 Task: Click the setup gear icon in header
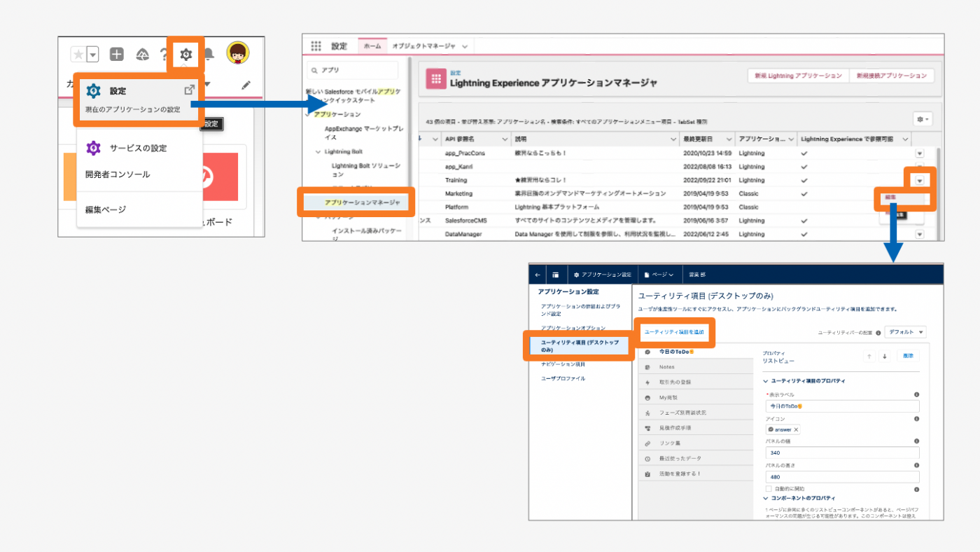pos(185,54)
